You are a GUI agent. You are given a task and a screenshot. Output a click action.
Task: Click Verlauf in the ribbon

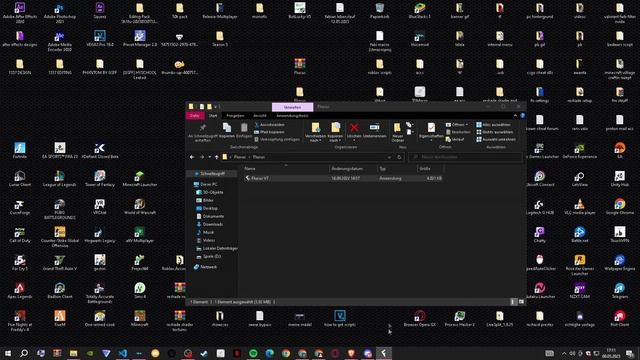455,139
